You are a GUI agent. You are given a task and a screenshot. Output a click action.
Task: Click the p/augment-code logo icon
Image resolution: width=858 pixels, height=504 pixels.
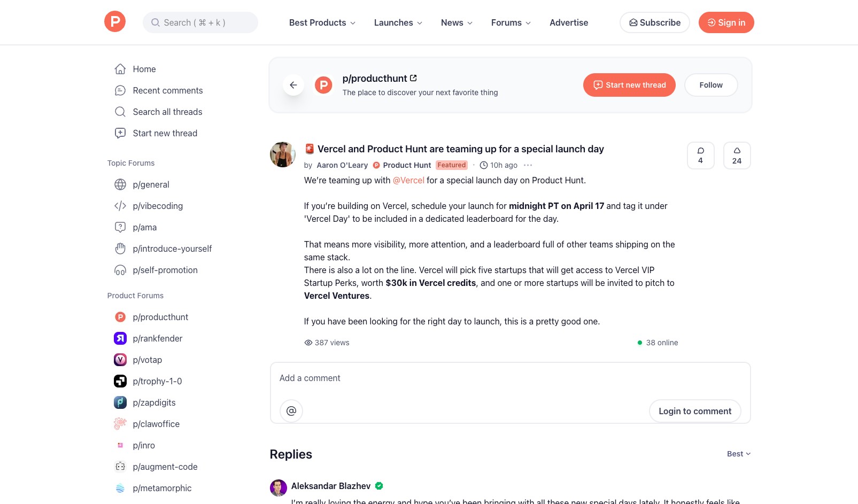point(120,467)
